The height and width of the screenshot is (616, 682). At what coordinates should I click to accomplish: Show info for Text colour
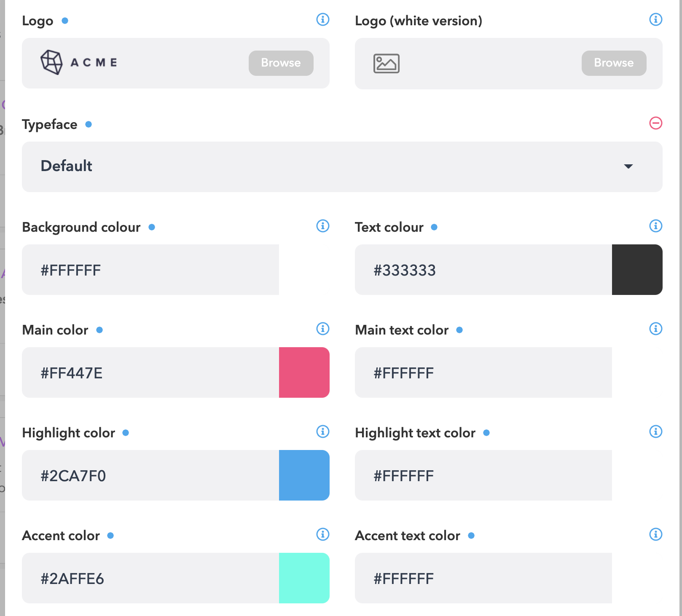[x=656, y=226]
